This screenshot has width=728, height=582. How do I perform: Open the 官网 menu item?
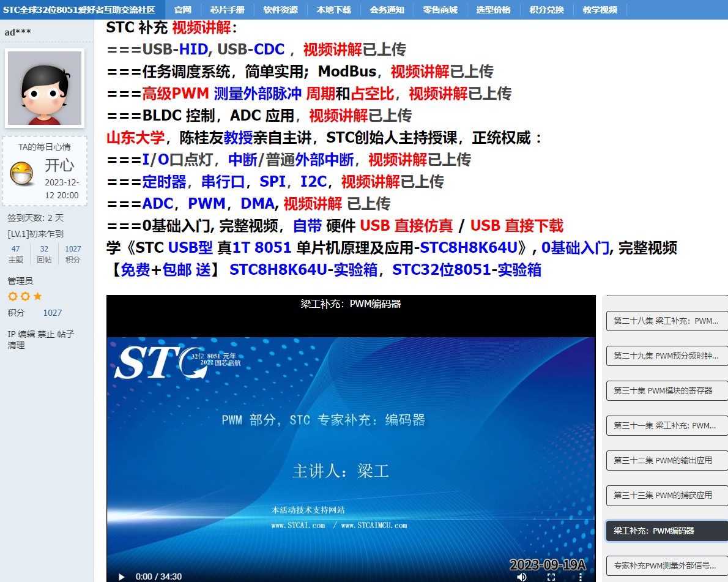[182, 10]
